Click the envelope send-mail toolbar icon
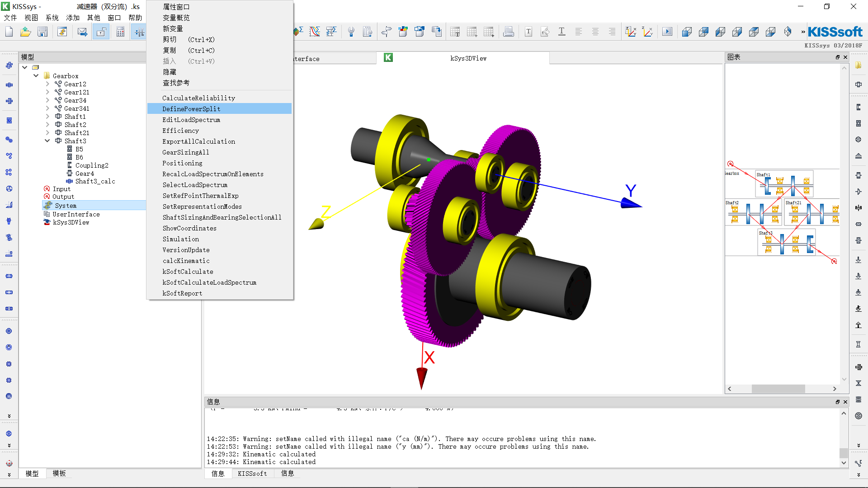 (x=82, y=32)
